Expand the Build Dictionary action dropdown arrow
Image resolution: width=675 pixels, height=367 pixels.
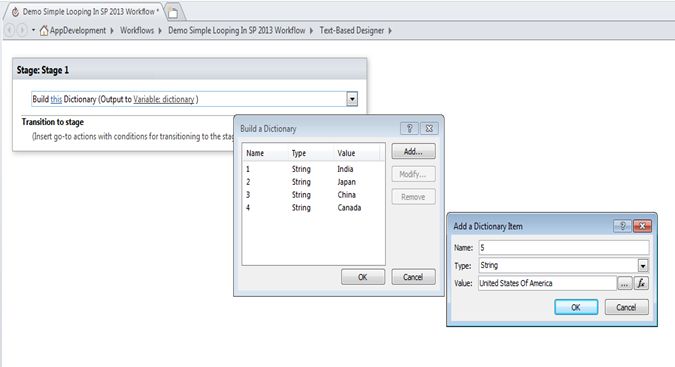352,99
